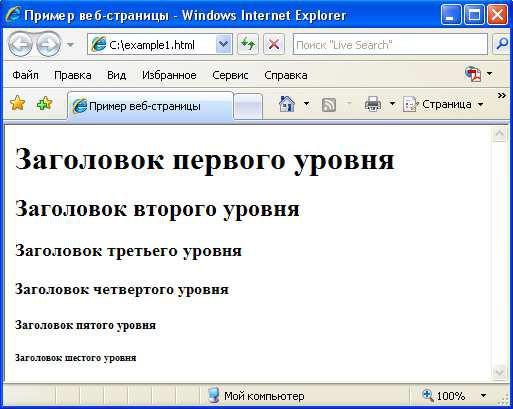
Task: Click the heading Заголовок шестого уровня
Action: [x=75, y=358]
